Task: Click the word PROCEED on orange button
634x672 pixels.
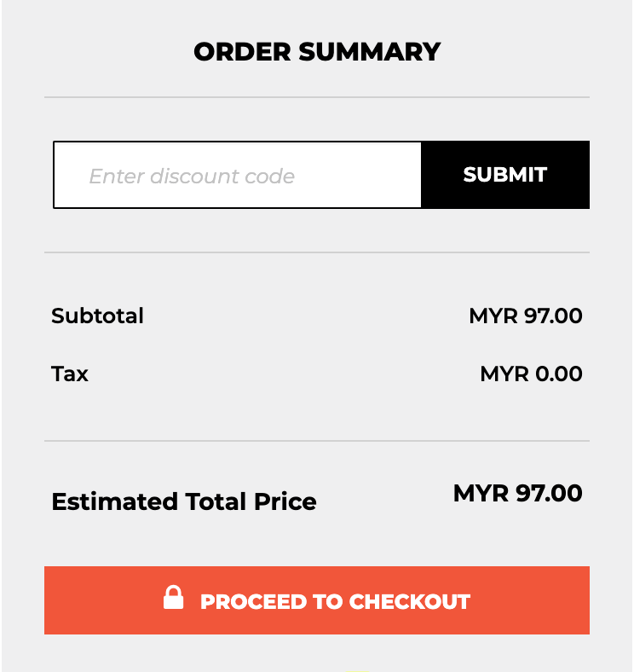Action: (254, 602)
